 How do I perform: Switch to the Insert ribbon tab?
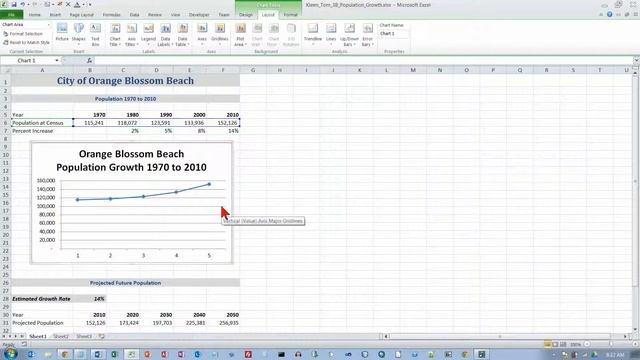pyautogui.click(x=55, y=15)
